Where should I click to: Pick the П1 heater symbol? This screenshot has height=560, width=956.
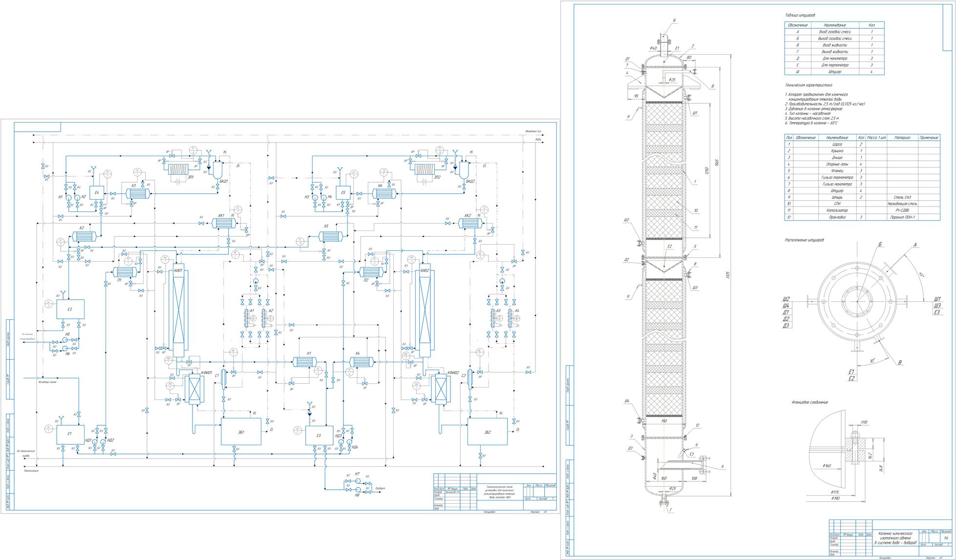point(126,272)
